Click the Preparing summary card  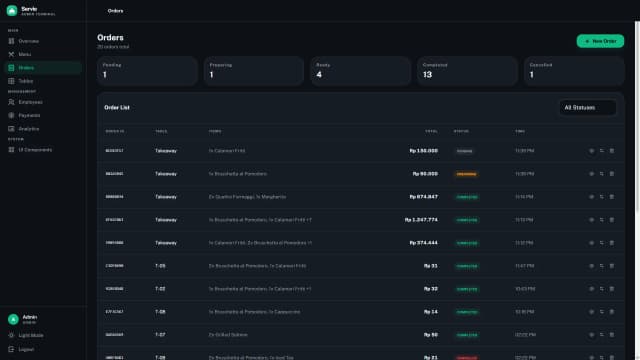254,71
